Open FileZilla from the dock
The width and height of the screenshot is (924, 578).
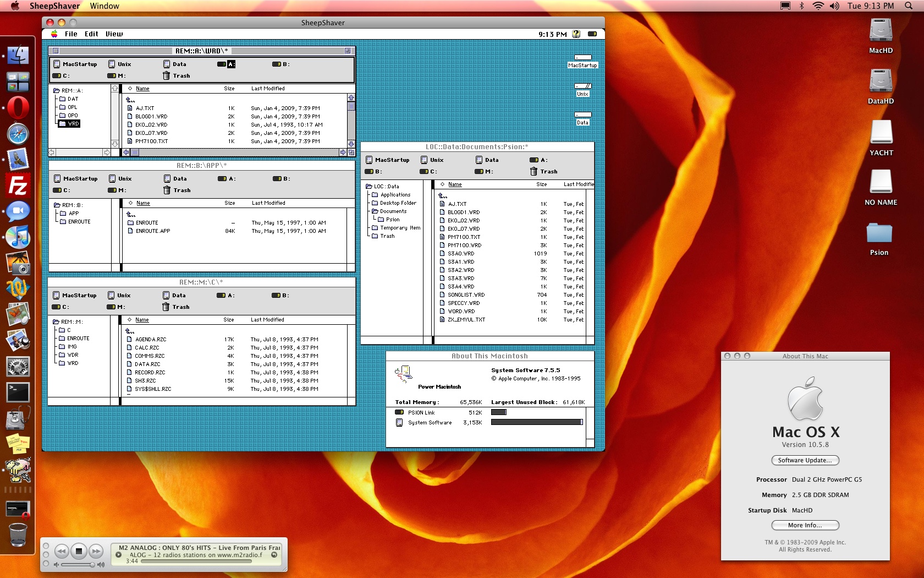point(18,186)
